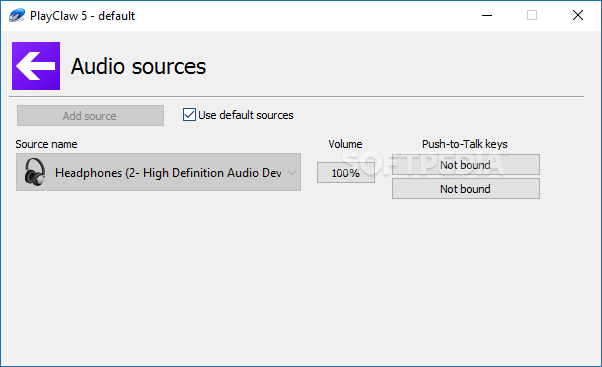The height and width of the screenshot is (367, 602).
Task: Expand the source name dropdown arrow
Action: click(292, 173)
